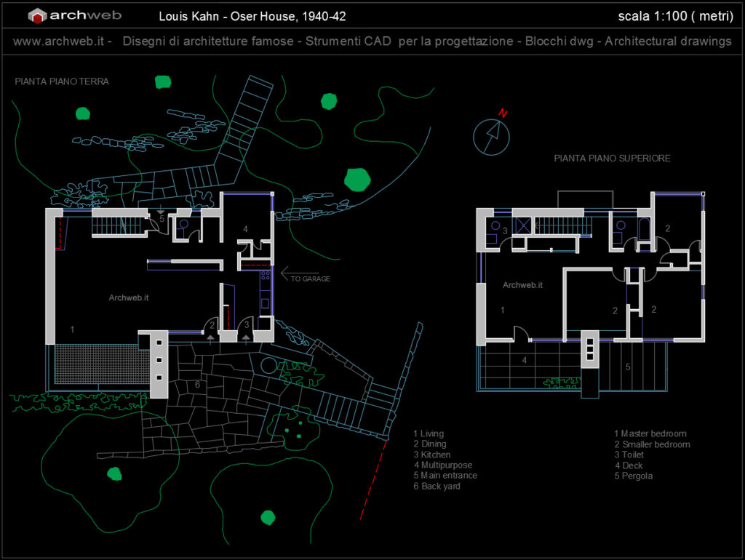
Task: Click the 'scala 1:100 ( metri)' scale text
Action: click(676, 16)
